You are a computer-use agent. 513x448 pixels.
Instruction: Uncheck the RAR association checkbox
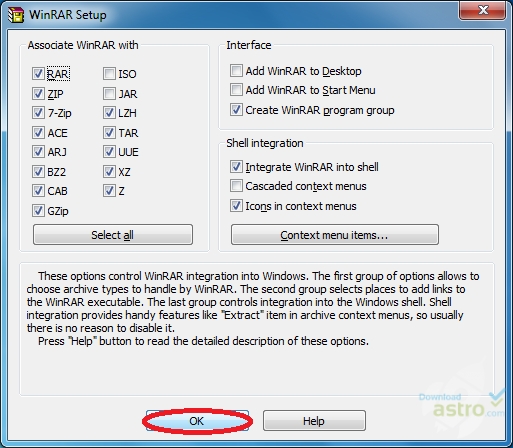click(38, 74)
